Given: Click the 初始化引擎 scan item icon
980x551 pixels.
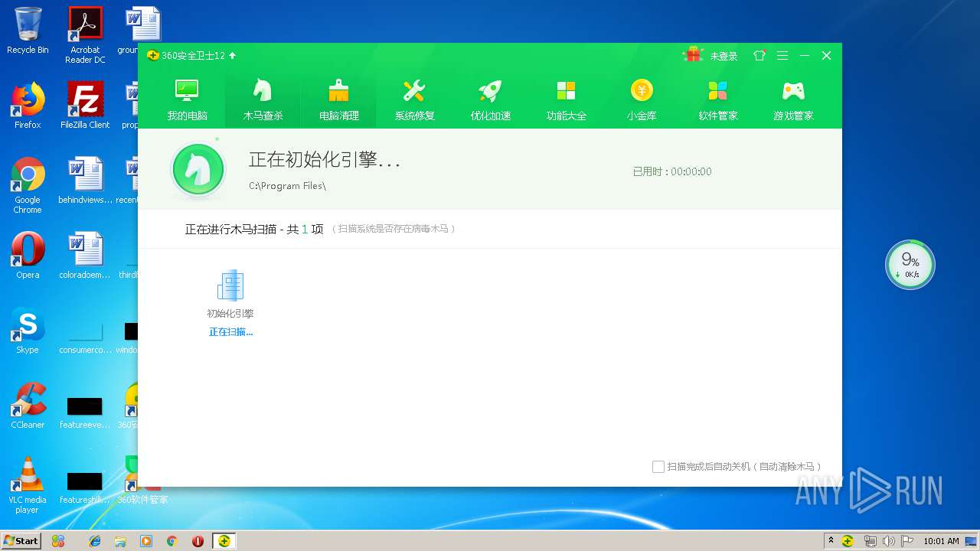Looking at the screenshot, I should click(x=230, y=285).
